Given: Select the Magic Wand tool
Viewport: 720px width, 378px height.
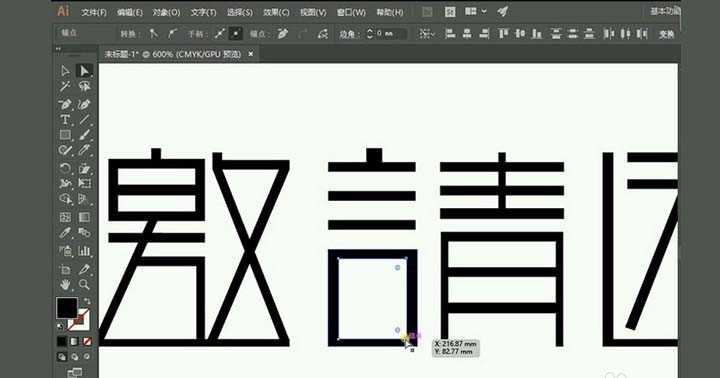Looking at the screenshot, I should click(x=65, y=86).
